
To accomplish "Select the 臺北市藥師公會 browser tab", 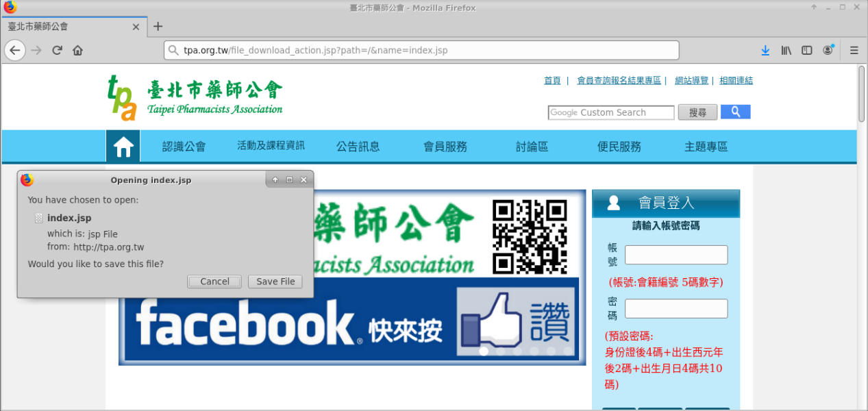I will [x=73, y=27].
